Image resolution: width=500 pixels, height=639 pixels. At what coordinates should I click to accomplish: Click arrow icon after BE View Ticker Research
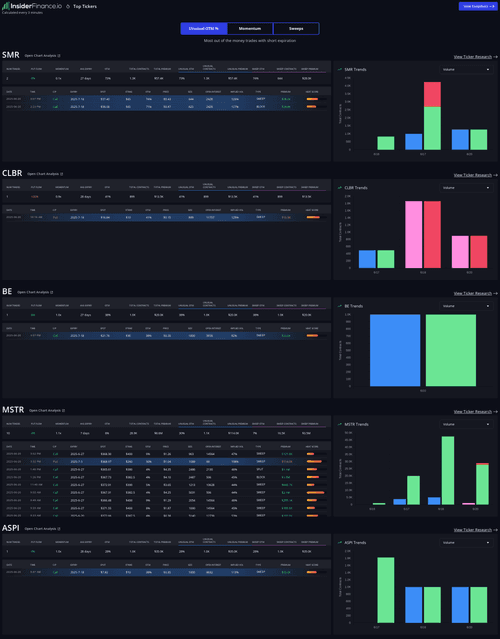(x=496, y=293)
